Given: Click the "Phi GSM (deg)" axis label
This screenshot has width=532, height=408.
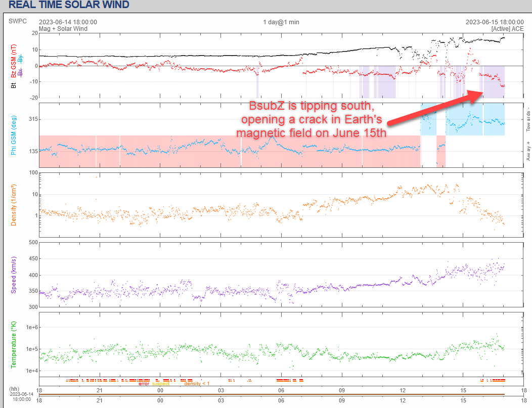Looking at the screenshot, I should pos(13,135).
